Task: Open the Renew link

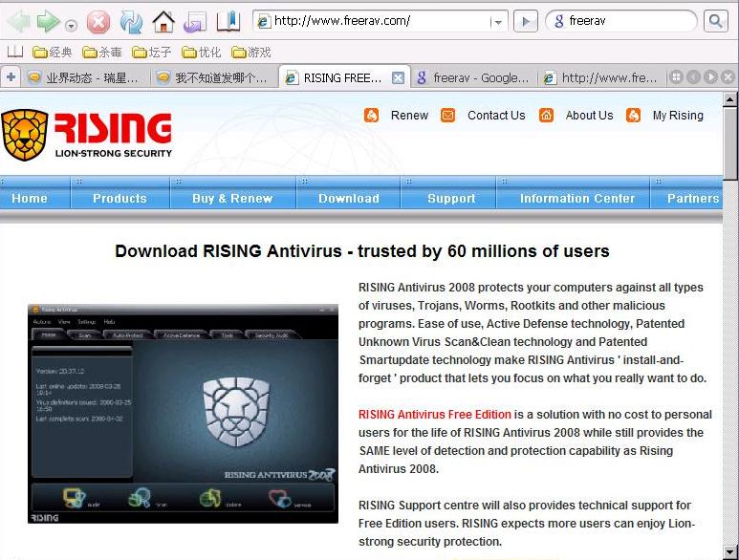Action: [x=409, y=116]
